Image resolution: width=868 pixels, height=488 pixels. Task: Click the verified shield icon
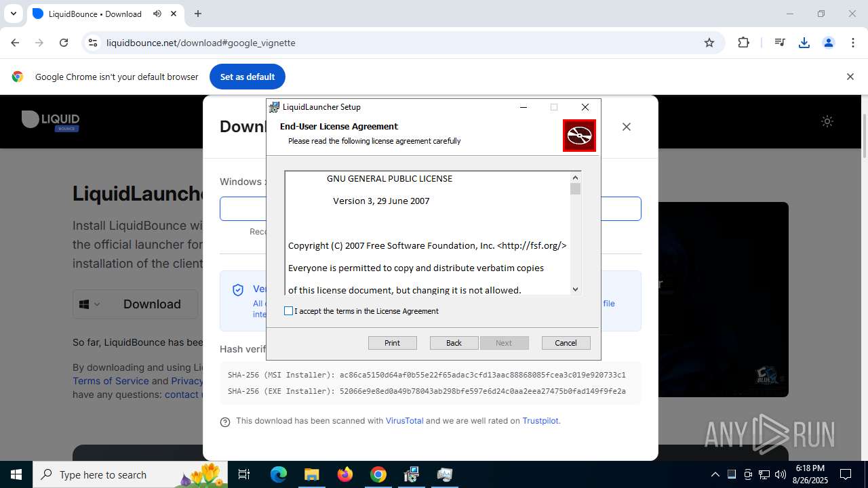[x=238, y=290]
